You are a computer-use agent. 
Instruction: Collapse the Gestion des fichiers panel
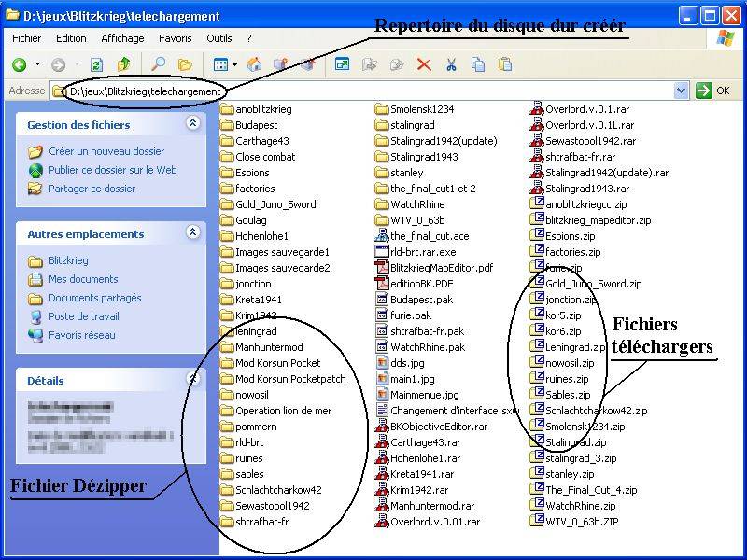pyautogui.click(x=193, y=123)
